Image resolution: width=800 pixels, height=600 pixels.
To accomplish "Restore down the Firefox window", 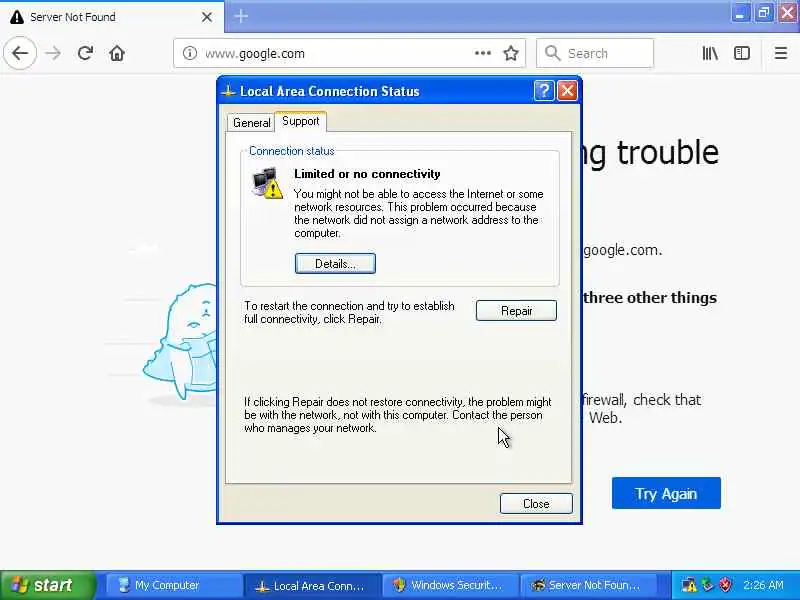I will pyautogui.click(x=764, y=13).
